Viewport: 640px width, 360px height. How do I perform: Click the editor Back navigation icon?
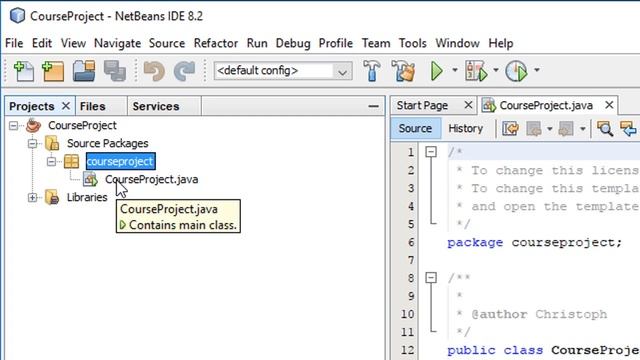534,129
